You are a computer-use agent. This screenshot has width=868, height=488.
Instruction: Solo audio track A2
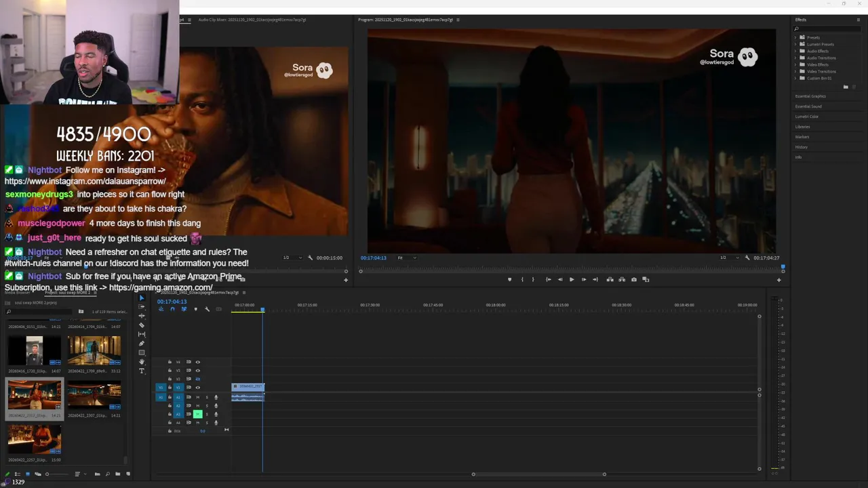click(x=207, y=405)
